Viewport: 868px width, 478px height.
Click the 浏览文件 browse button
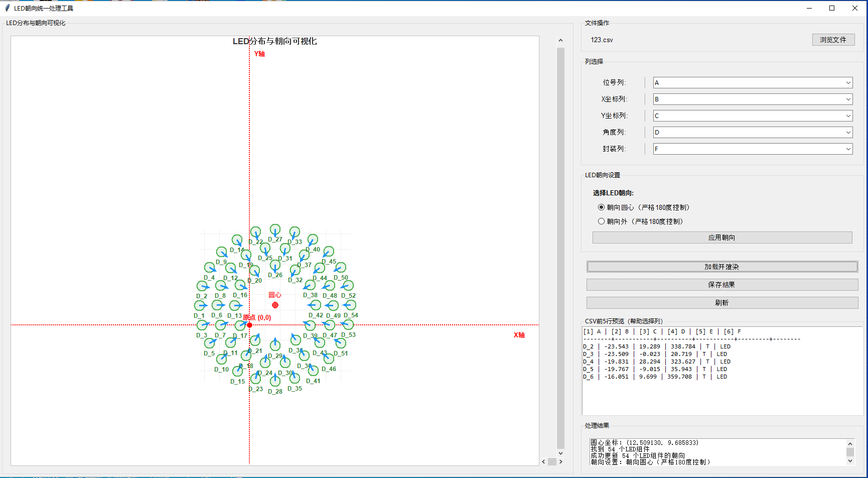833,40
